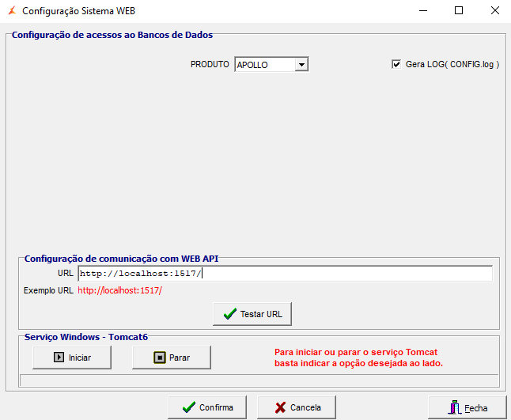Viewport: 511px width, 420px height.
Task: Start the Tomcat service with Iniciar
Action: (x=72, y=358)
